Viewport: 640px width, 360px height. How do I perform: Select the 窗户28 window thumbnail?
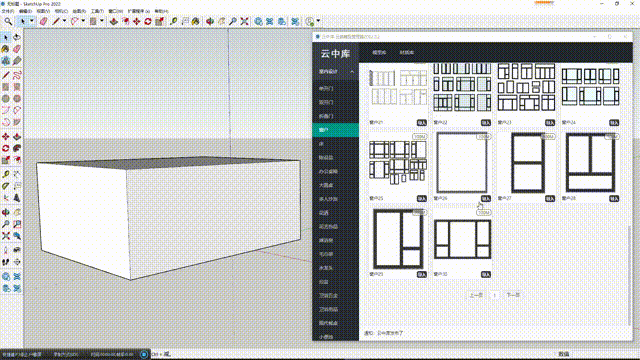[x=590, y=163]
